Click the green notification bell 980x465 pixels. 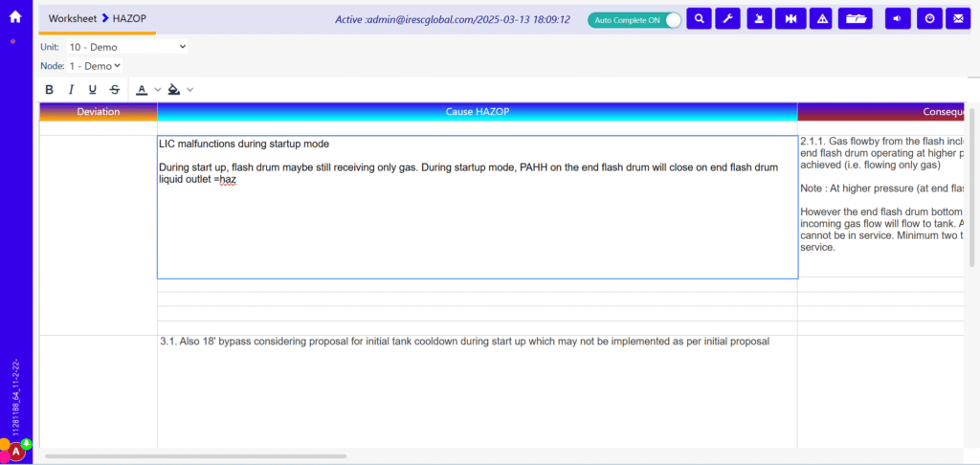pos(27,443)
